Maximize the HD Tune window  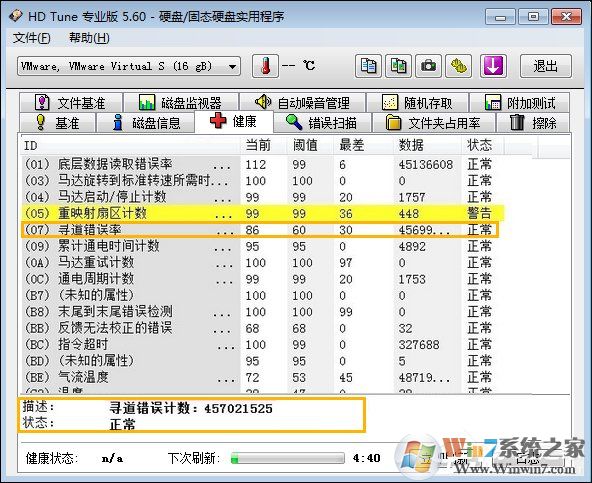click(533, 17)
